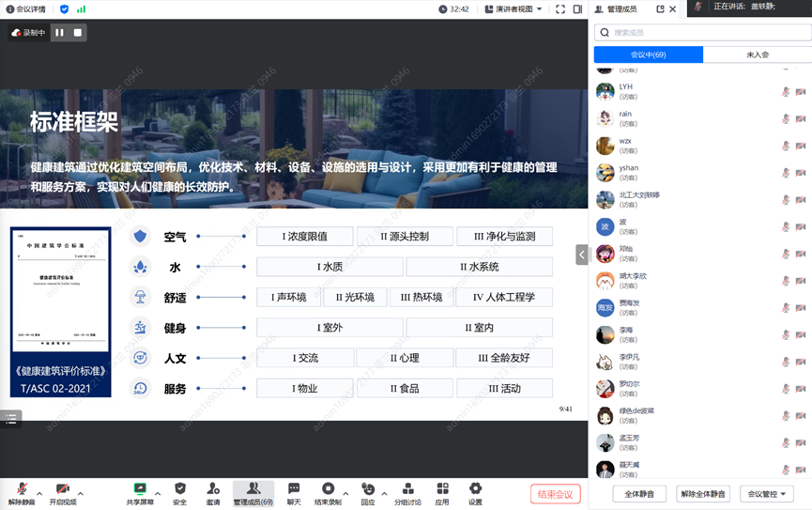Click the 全体静音 mute all button
Viewport: 812px width, 510px height.
point(639,494)
